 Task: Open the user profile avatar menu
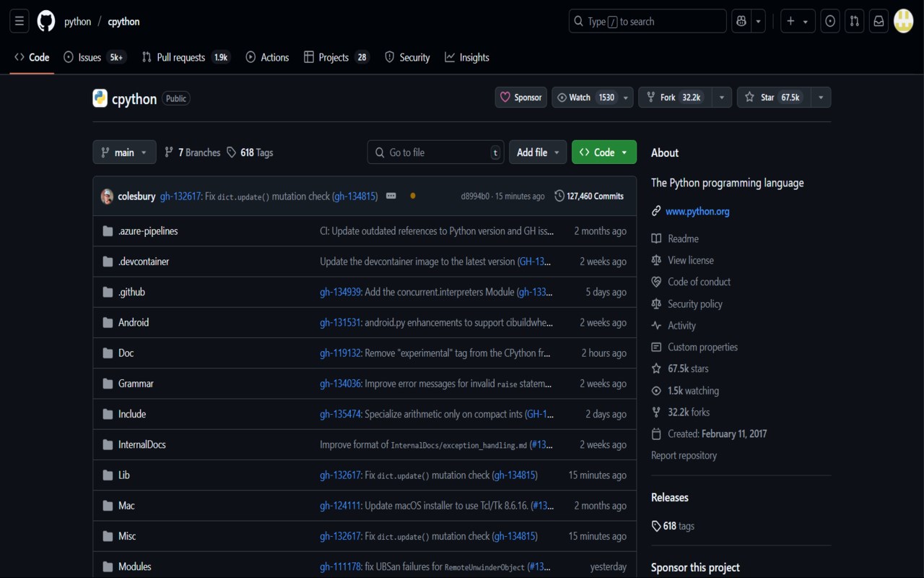[904, 21]
